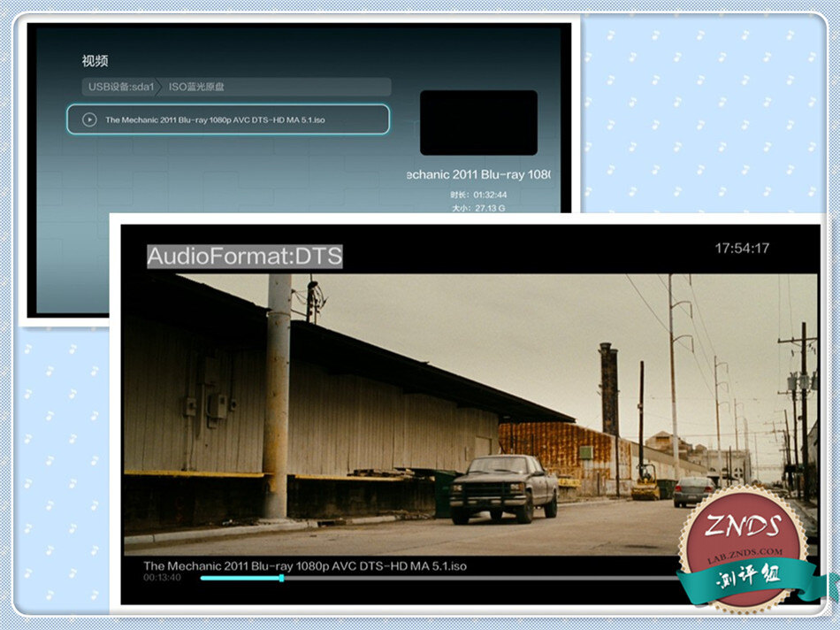Click the movie title above the seek bar
Image resolution: width=840 pixels, height=630 pixels.
305,565
